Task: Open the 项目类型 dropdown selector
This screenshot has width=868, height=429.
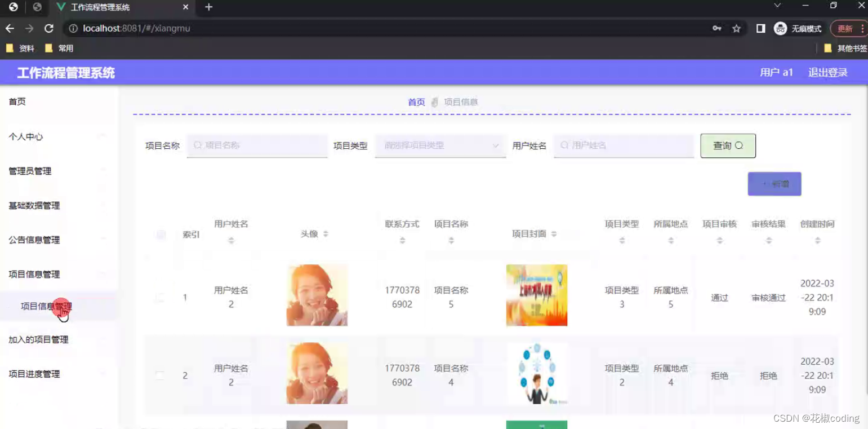Action: click(x=440, y=145)
